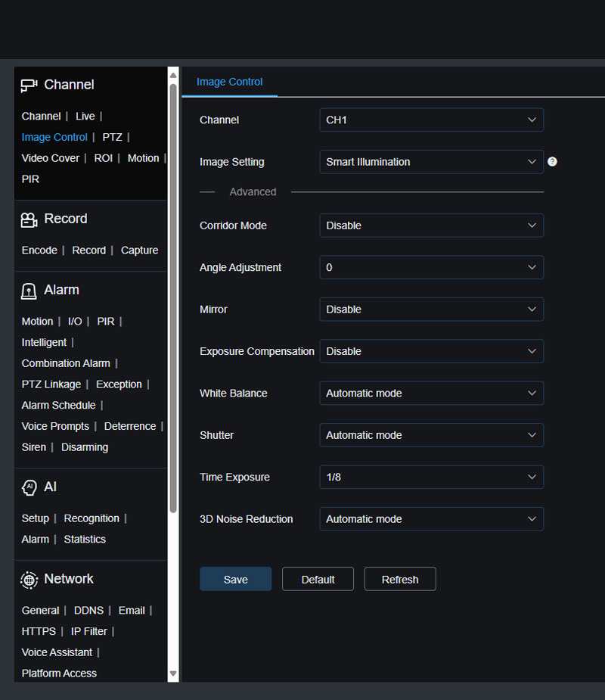This screenshot has height=700, width=605.
Task: Open the Encode menu under Record
Action: (x=39, y=250)
